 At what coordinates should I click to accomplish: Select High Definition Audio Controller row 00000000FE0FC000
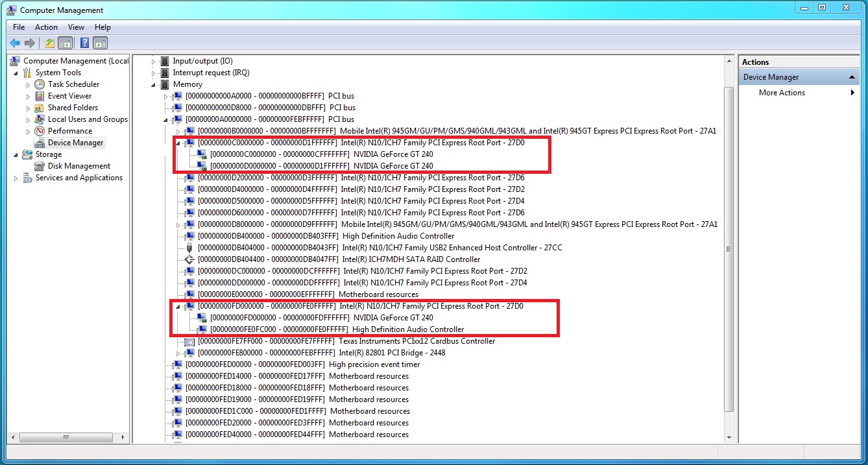point(337,329)
